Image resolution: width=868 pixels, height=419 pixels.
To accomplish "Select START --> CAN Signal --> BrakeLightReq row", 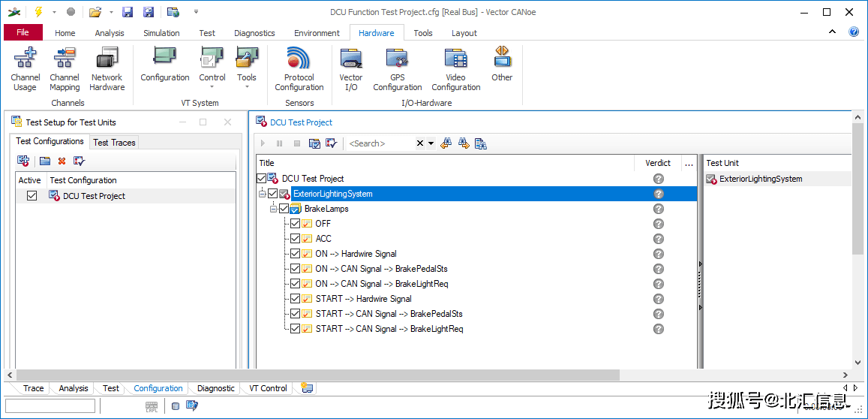I will [x=389, y=329].
